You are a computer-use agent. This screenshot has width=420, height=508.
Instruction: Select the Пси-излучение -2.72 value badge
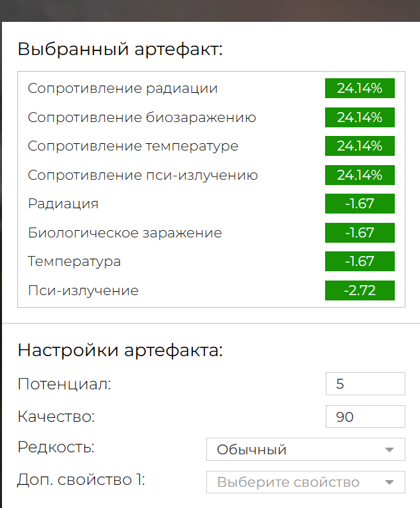point(360,290)
